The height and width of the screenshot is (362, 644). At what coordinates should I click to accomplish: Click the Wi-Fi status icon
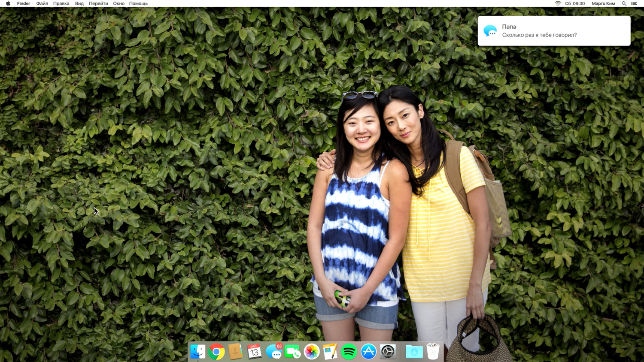tap(558, 3)
